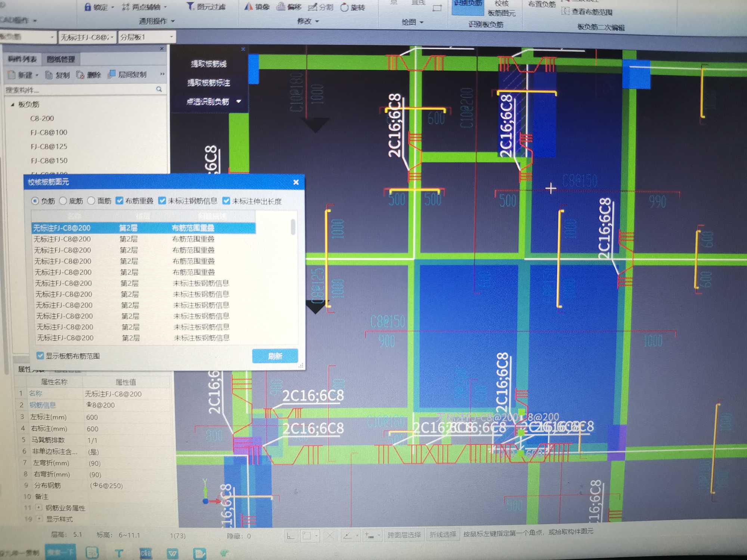This screenshot has height=560, width=747.
Task: Open the 锁定 dropdown arrow
Action: 112,7
